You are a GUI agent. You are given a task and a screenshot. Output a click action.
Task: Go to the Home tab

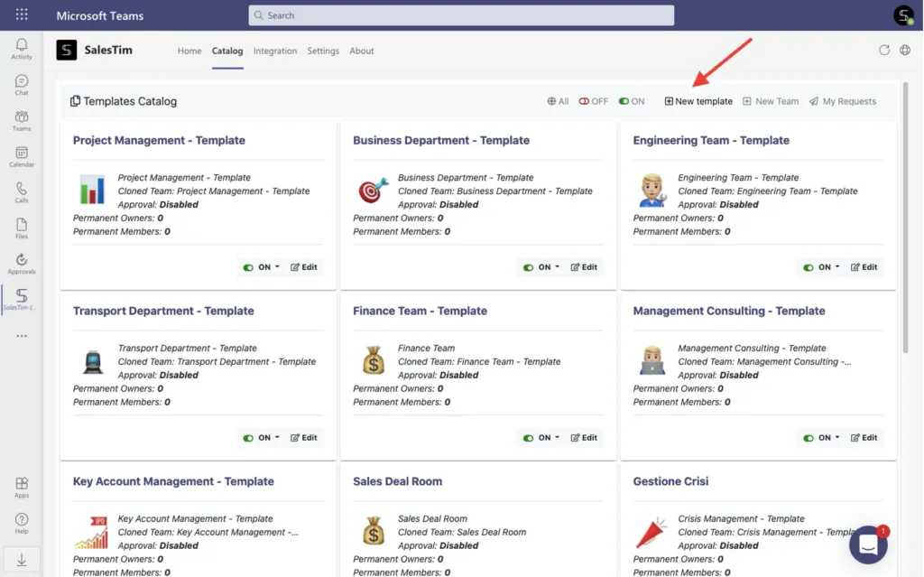(x=189, y=51)
